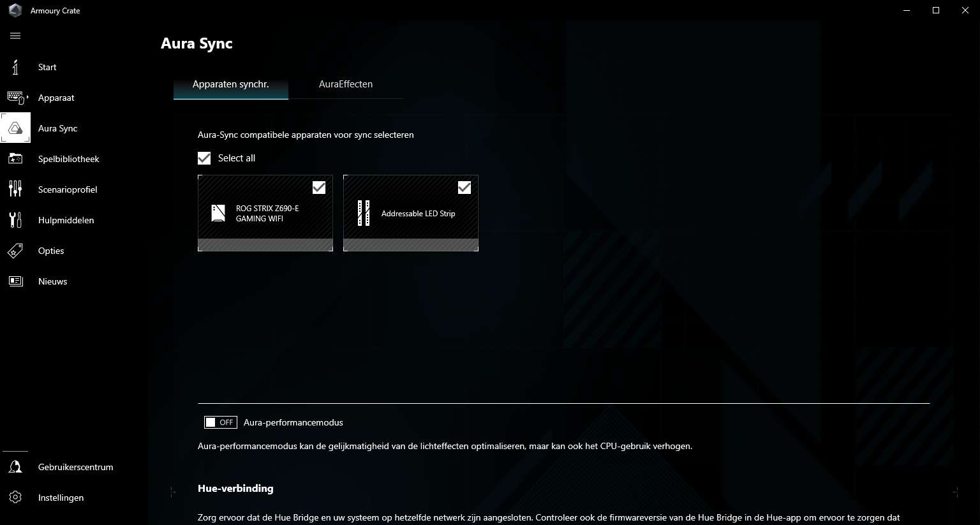Click the Aura Sync triangle icon
The image size is (980, 525).
(15, 128)
